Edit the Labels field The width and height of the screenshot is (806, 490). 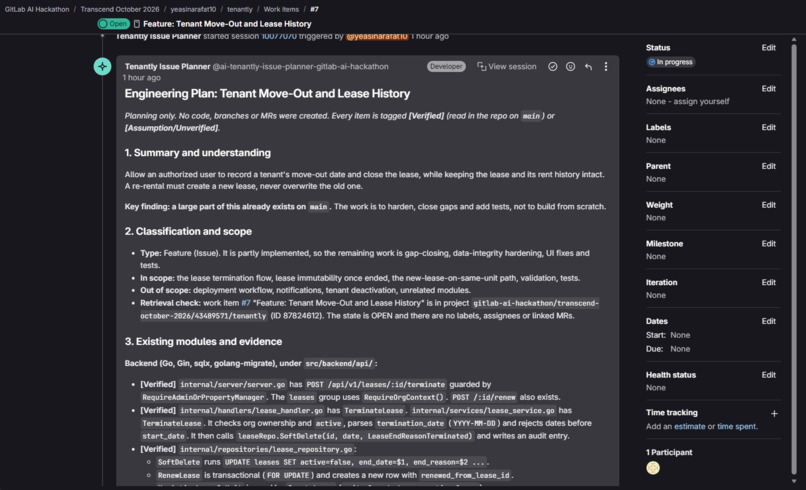click(x=768, y=127)
